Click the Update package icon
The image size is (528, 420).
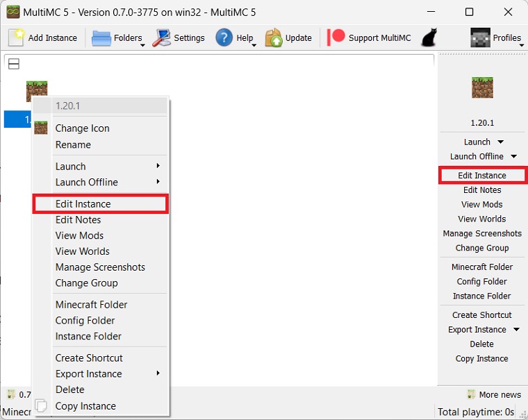tap(274, 37)
